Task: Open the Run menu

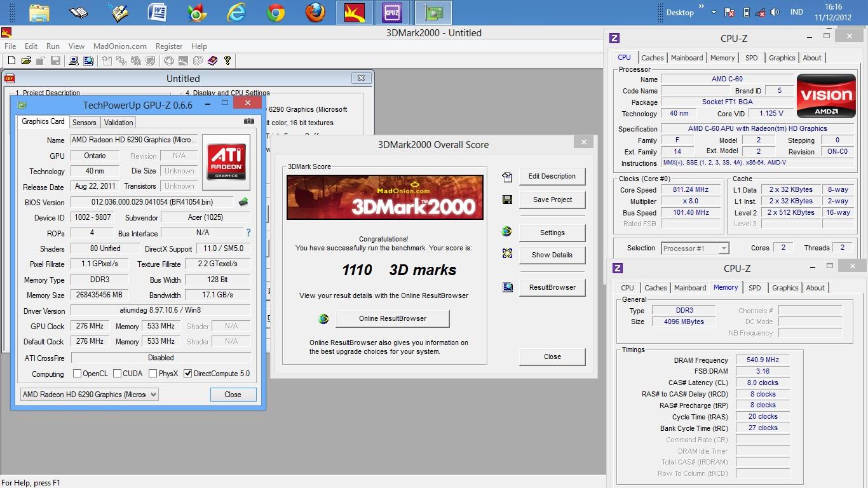Action: (53, 46)
